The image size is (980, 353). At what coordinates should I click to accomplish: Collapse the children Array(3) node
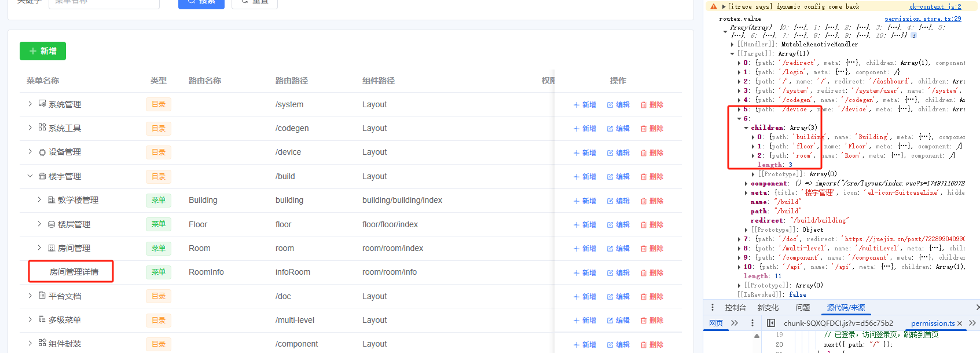pyautogui.click(x=746, y=128)
